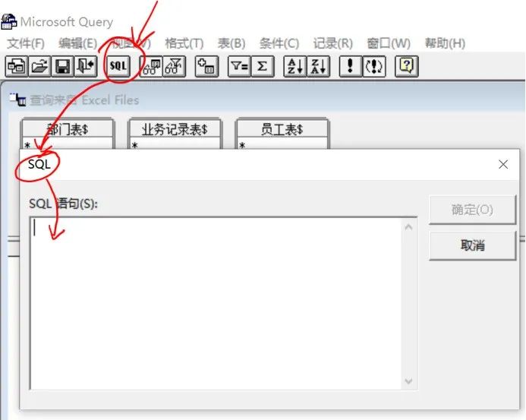Toggle Show/Hide Criteria funnel glasses icon
This screenshot has height=420, width=526.
(174, 66)
